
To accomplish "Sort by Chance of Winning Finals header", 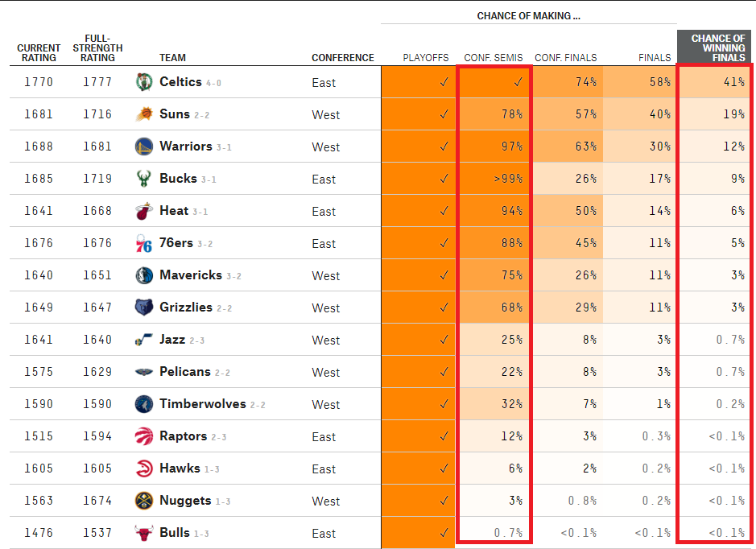I will pos(718,47).
